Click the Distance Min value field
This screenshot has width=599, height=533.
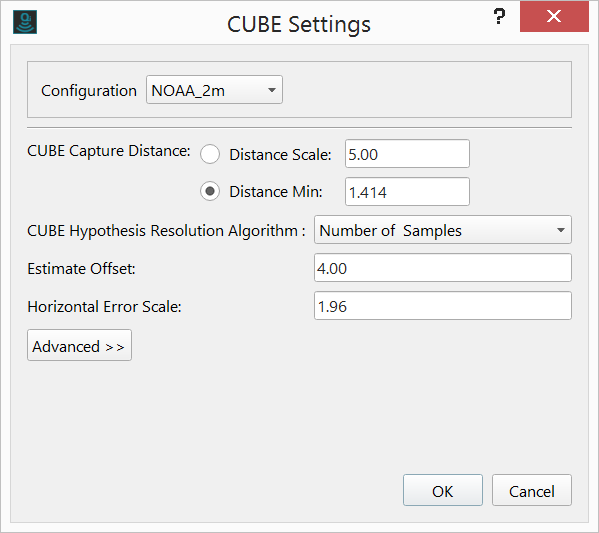407,191
